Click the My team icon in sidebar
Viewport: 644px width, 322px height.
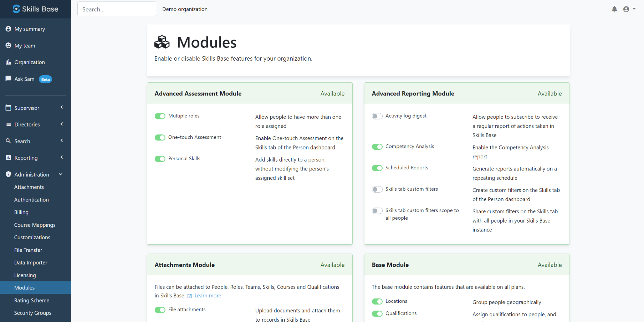click(x=8, y=46)
